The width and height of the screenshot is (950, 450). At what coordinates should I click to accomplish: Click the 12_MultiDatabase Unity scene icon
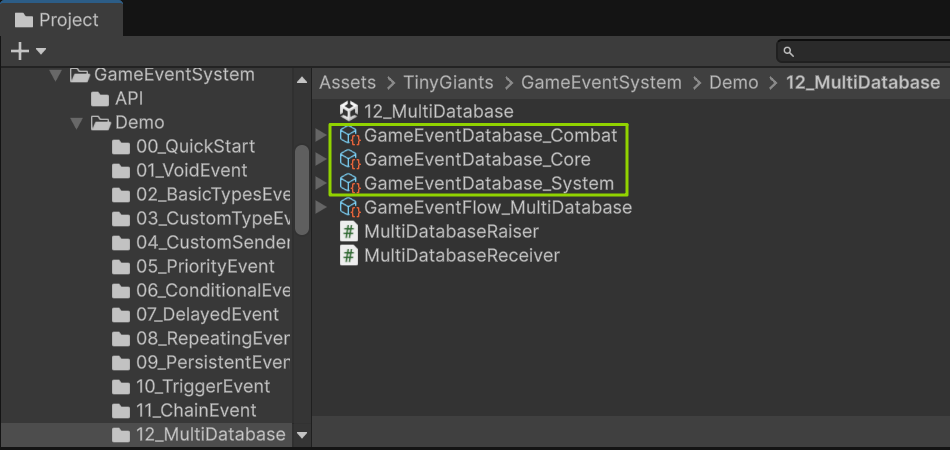349,112
